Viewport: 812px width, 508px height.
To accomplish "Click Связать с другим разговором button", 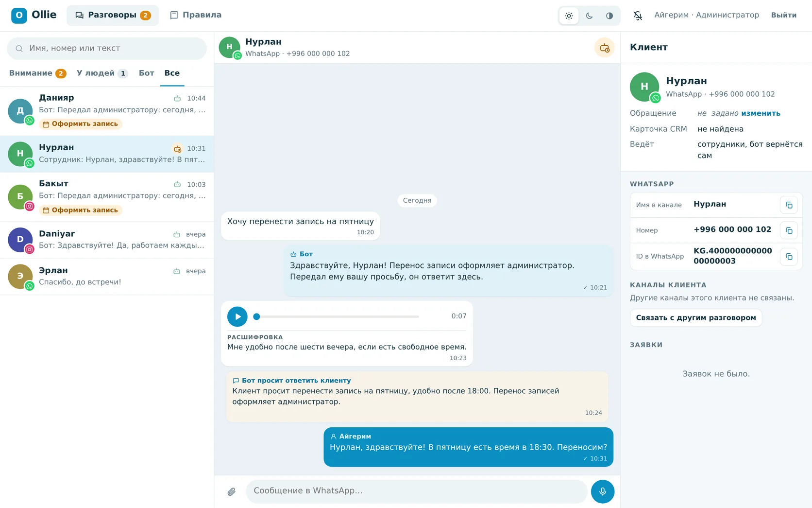I will 696,318.
